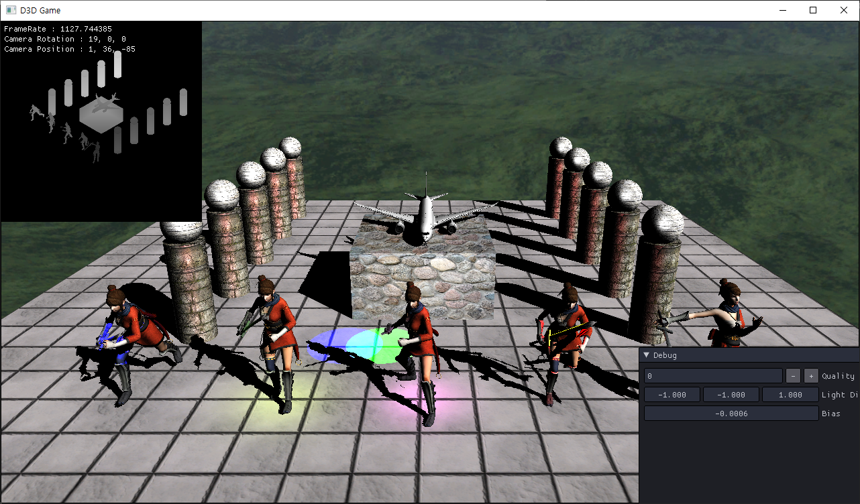Click the D3D Game window icon
The image size is (860, 504).
(x=11, y=10)
